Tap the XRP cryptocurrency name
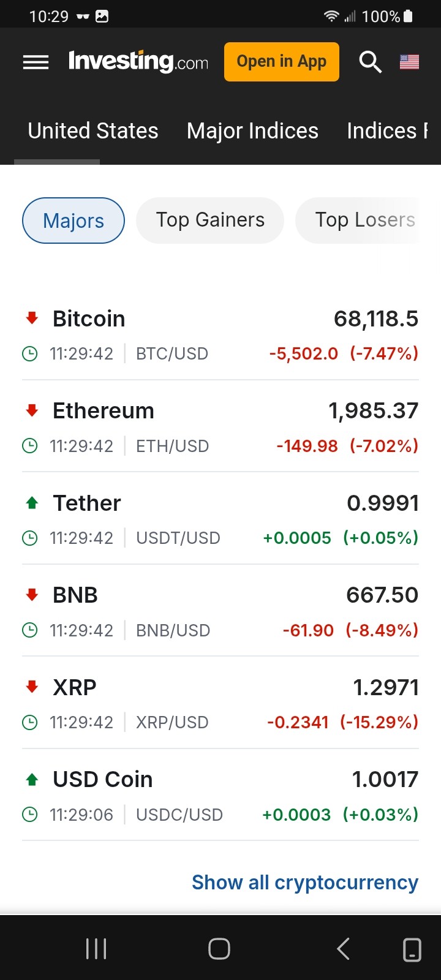Screen dimensions: 441x980 coord(75,687)
